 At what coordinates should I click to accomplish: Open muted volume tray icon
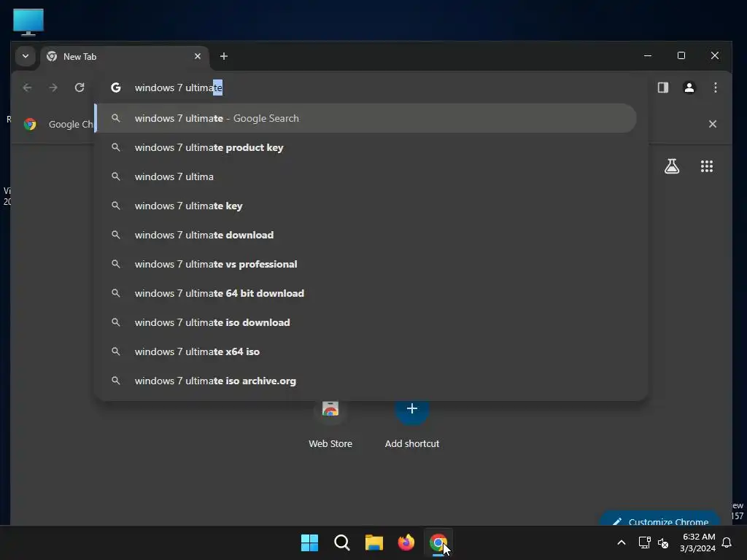pyautogui.click(x=662, y=542)
